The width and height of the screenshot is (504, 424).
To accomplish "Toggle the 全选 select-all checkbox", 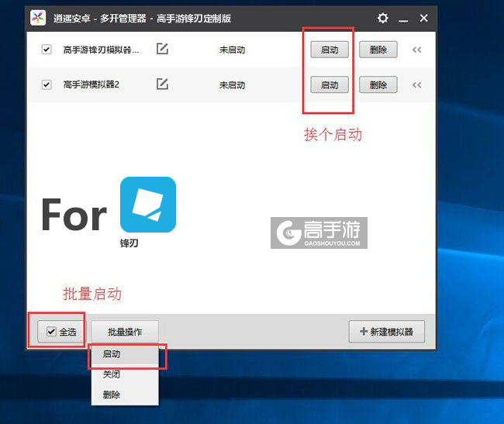I will click(51, 332).
